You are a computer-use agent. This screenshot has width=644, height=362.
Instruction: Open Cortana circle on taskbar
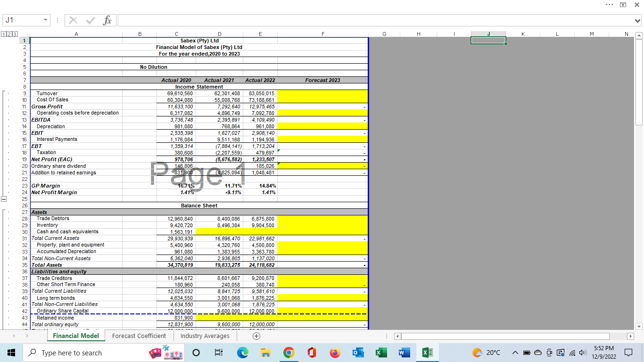(196, 353)
